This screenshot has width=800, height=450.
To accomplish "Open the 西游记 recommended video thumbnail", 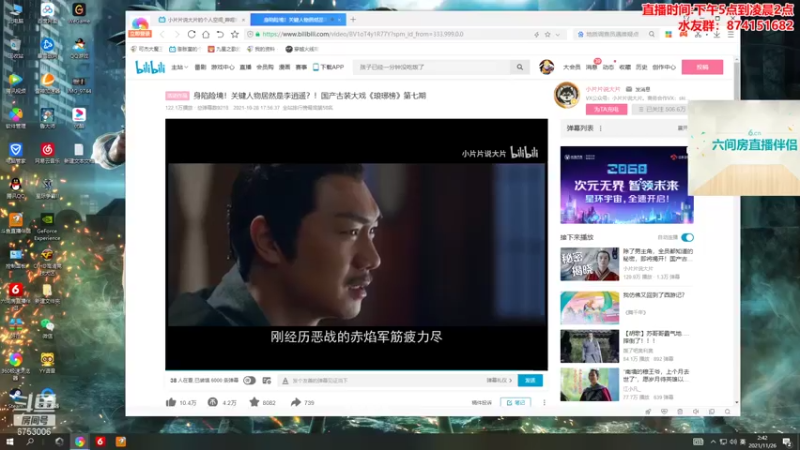I will click(x=589, y=308).
